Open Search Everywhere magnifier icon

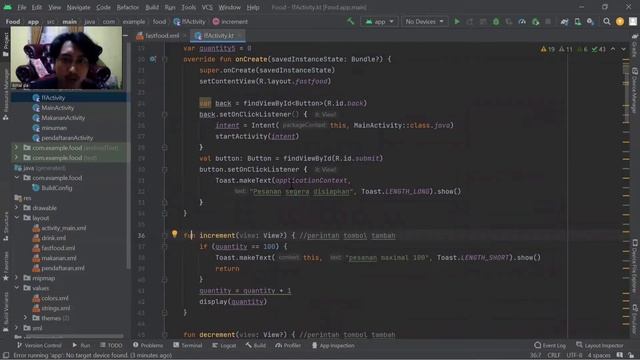click(607, 21)
